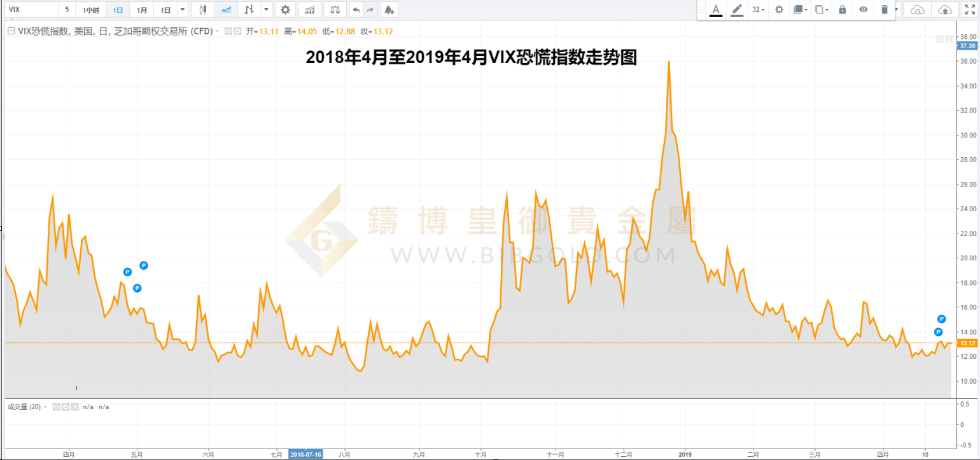This screenshot has height=460, width=980.
Task: Click the leftmost P marker near 五月
Action: click(127, 272)
